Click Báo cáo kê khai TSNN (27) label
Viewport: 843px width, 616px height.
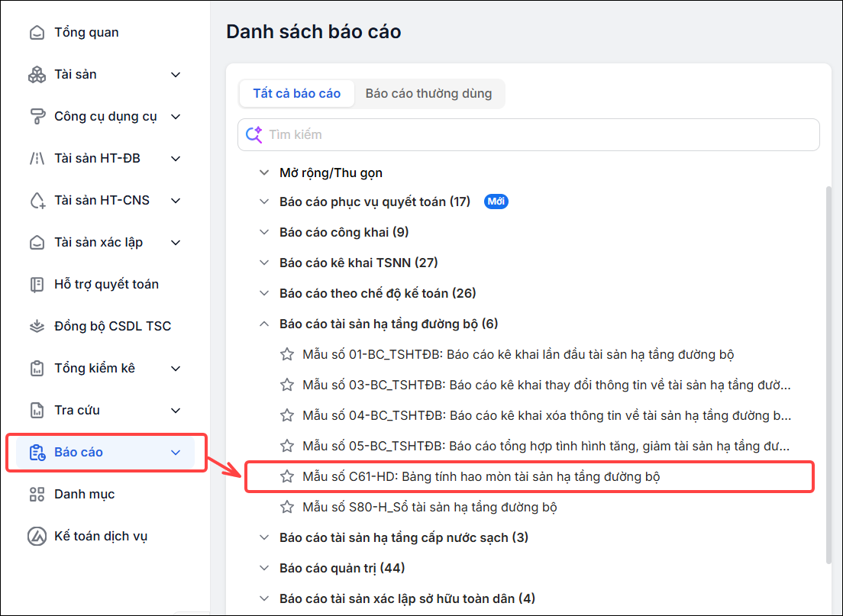(359, 263)
